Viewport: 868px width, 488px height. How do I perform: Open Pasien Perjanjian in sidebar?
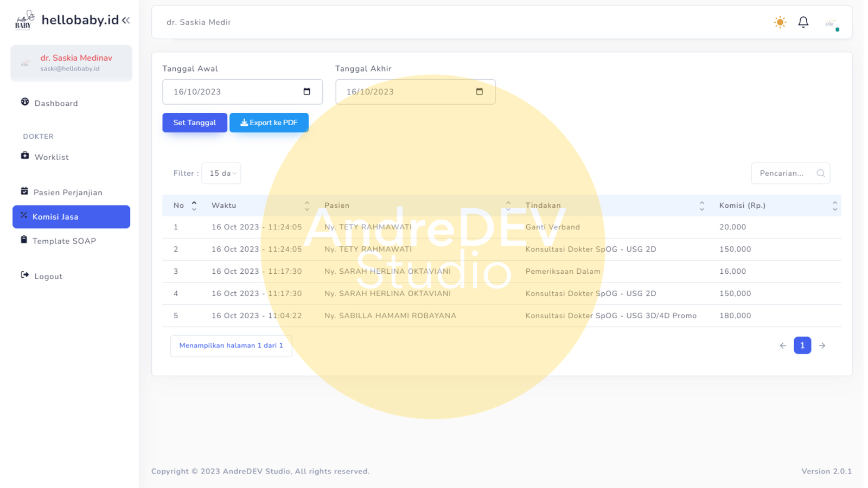[68, 192]
